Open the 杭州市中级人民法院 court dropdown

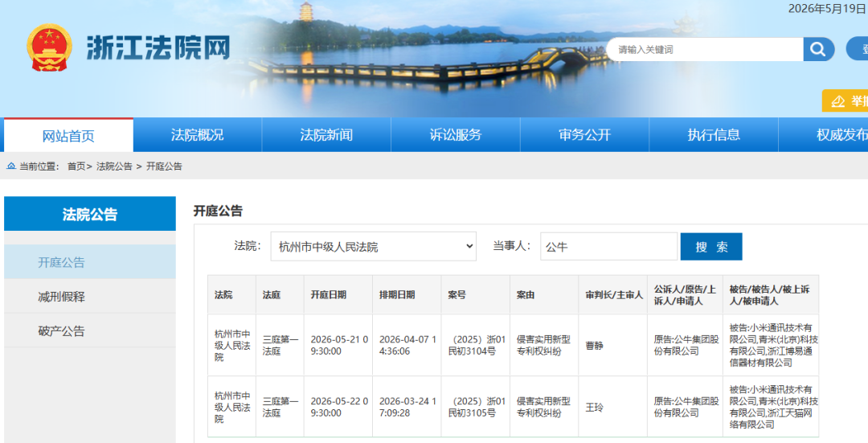[374, 246]
